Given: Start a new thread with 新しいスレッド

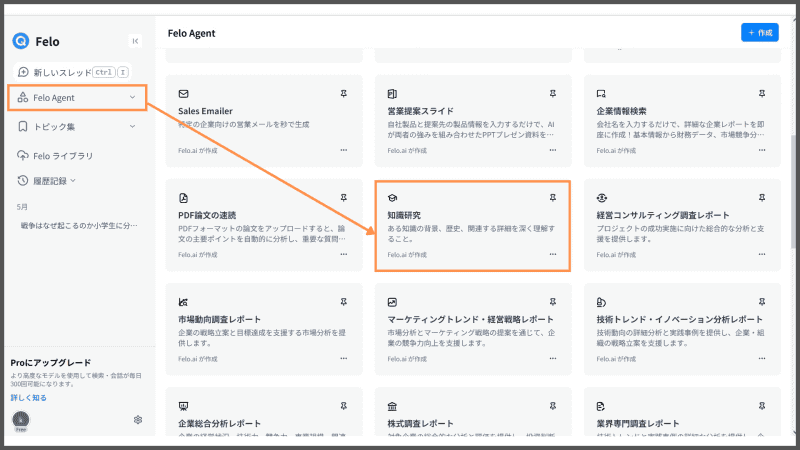Looking at the screenshot, I should point(72,72).
